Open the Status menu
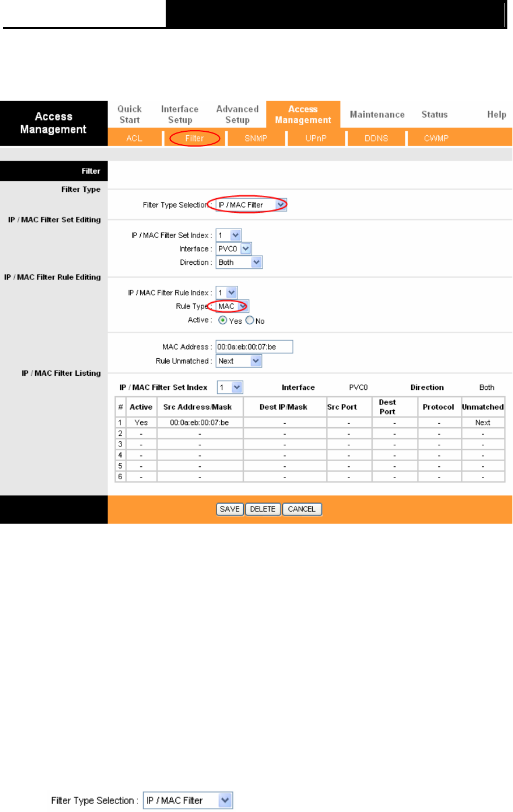 [x=434, y=114]
